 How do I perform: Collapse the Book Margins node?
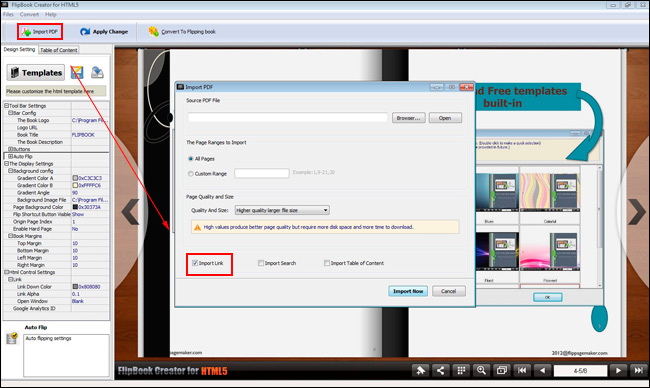pos(11,236)
